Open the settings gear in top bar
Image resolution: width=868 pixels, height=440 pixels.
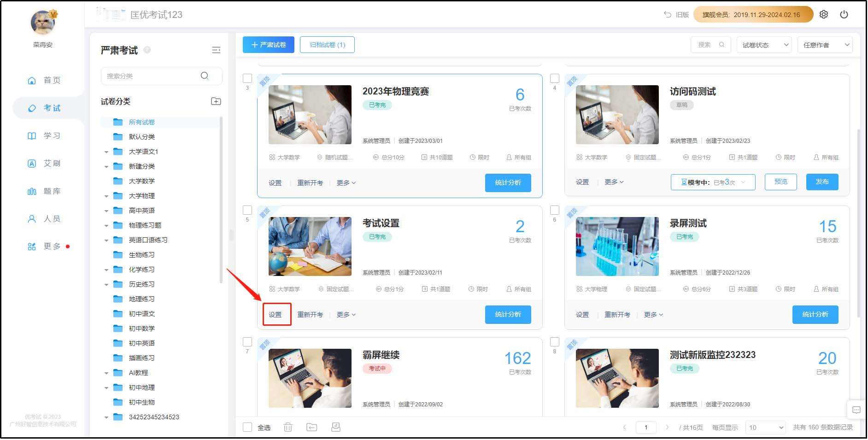click(x=824, y=14)
